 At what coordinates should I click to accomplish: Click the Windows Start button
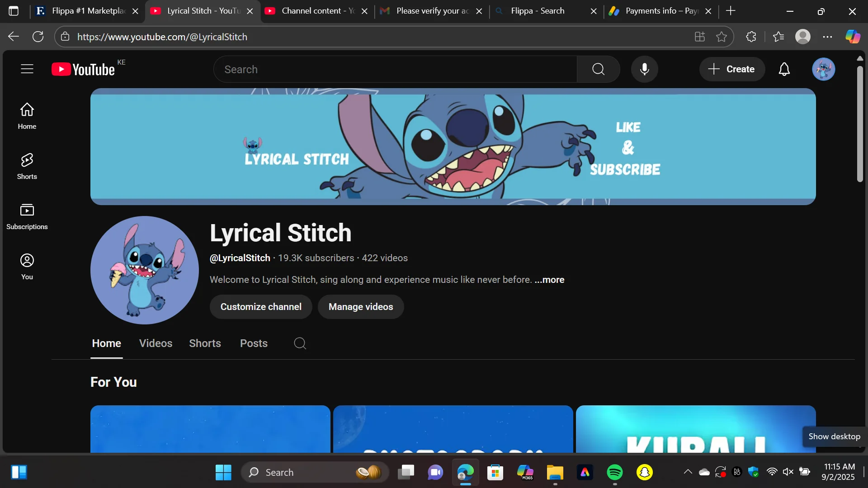pyautogui.click(x=223, y=472)
